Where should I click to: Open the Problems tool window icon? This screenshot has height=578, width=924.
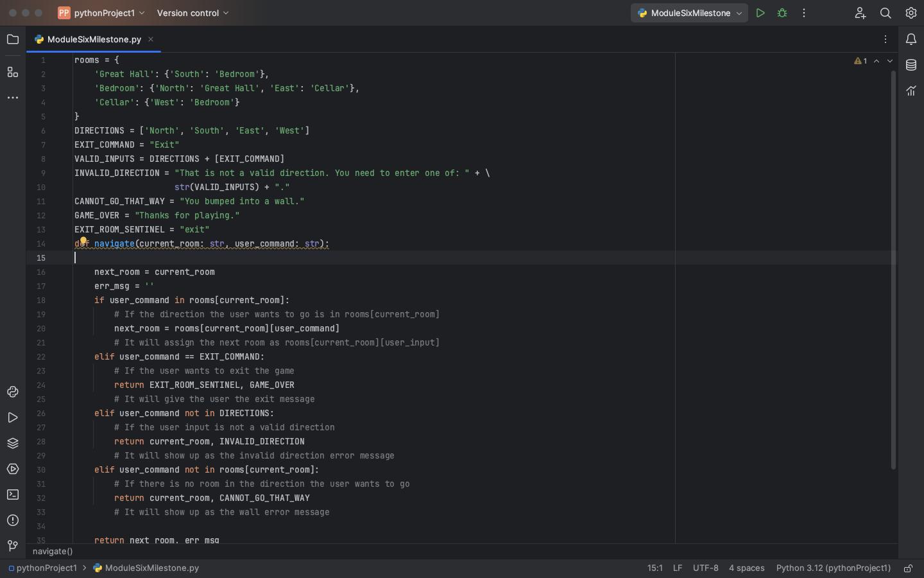[13, 520]
